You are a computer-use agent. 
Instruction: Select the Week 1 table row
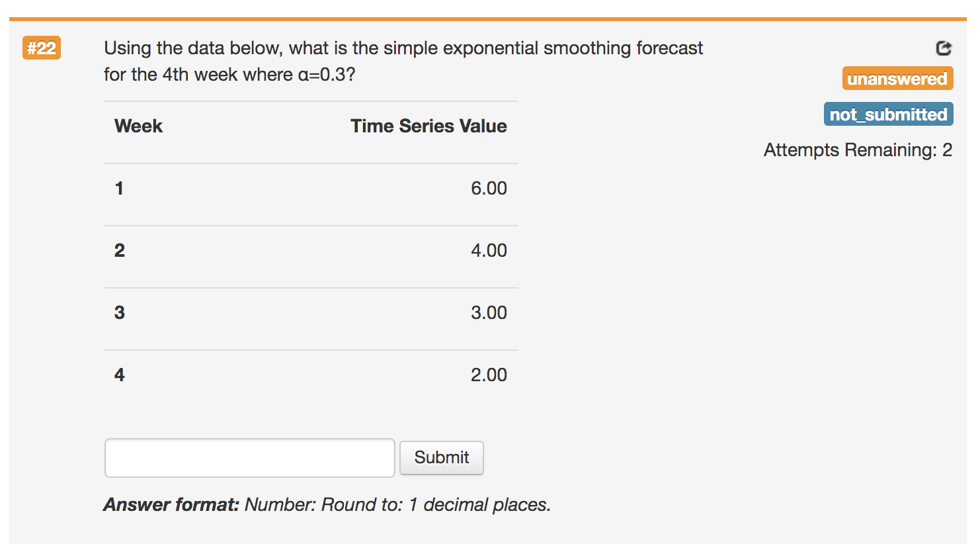click(311, 188)
